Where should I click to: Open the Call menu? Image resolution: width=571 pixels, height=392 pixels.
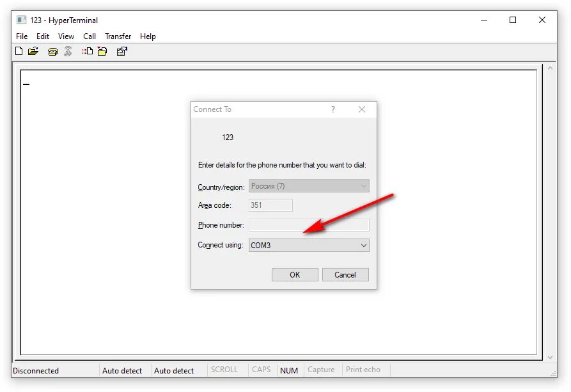pyautogui.click(x=90, y=36)
